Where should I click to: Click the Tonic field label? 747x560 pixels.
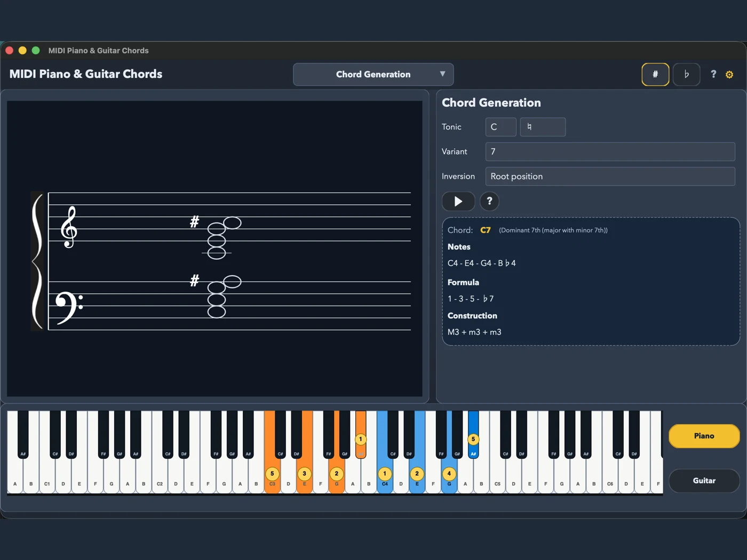(x=451, y=127)
